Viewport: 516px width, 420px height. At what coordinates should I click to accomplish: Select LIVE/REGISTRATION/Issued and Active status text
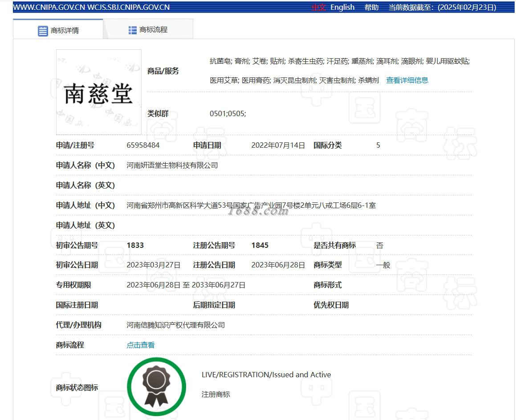coord(266,375)
